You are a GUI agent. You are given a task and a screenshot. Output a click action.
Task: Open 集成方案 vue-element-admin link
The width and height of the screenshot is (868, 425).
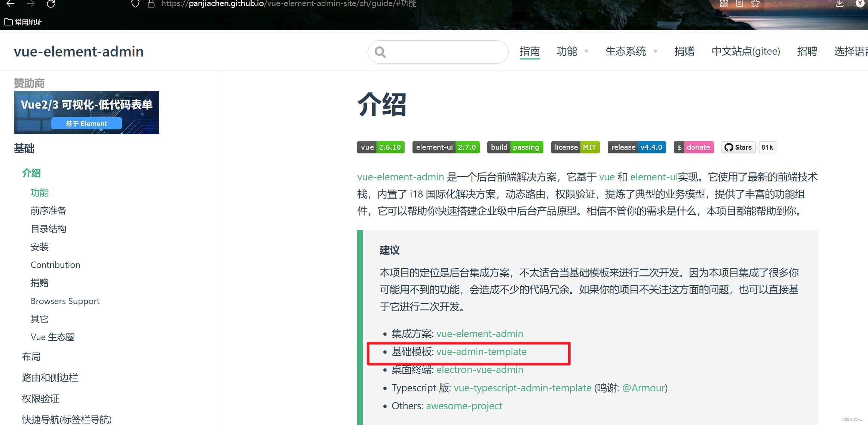click(x=480, y=334)
